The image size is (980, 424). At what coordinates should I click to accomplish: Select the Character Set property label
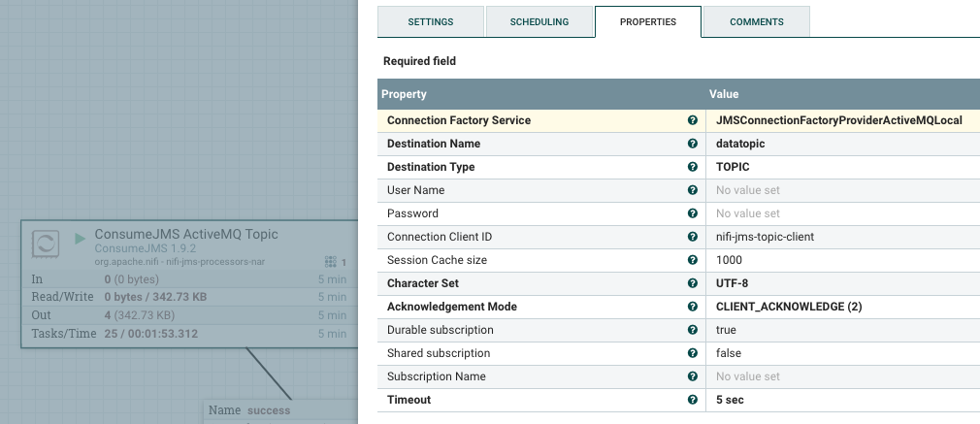422,283
